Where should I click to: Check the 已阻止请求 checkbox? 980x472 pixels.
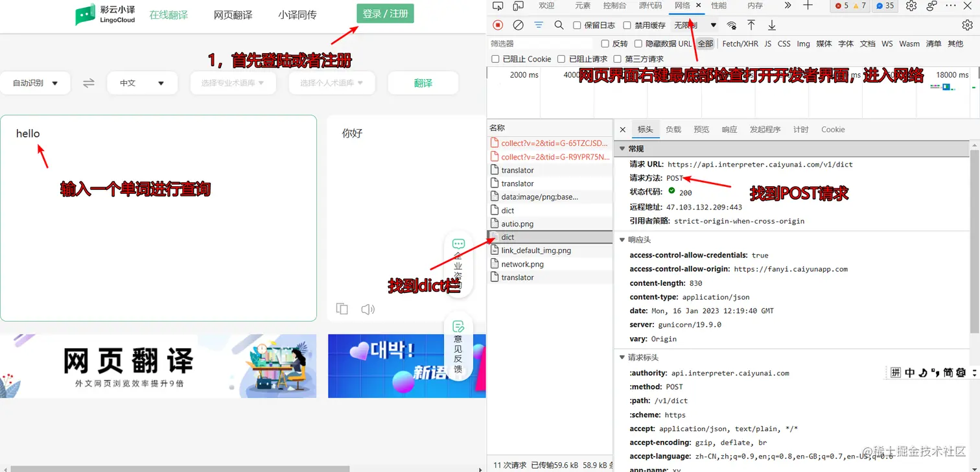click(561, 59)
